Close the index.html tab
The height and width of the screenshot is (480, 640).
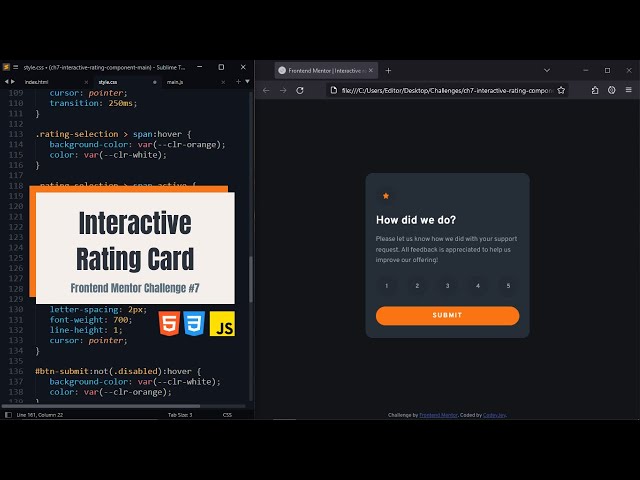tap(86, 82)
